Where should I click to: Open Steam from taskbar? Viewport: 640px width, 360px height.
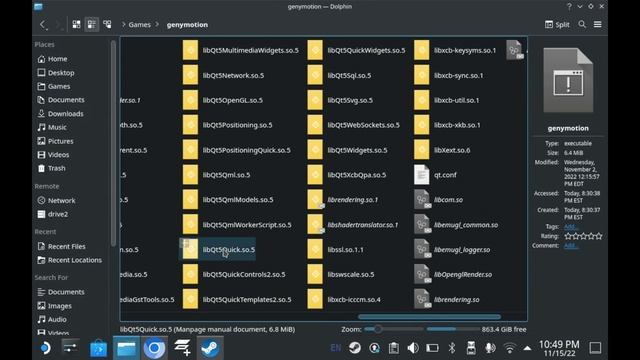tap(210, 348)
